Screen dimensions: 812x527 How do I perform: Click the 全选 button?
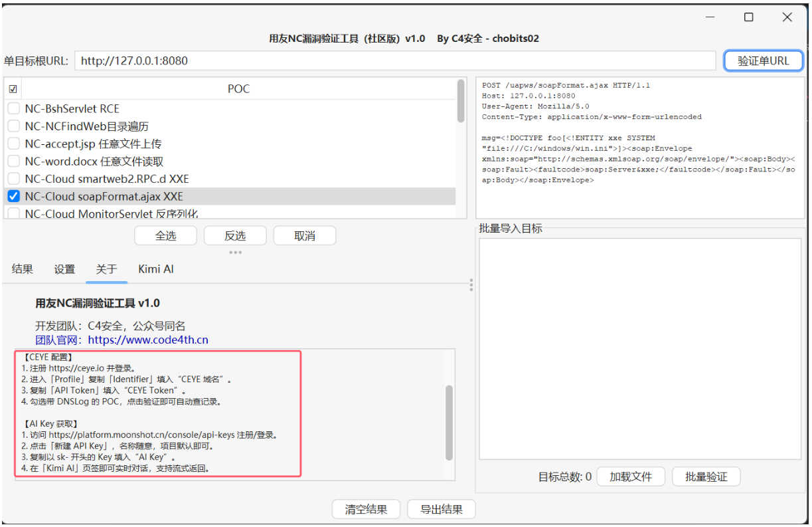coord(165,236)
